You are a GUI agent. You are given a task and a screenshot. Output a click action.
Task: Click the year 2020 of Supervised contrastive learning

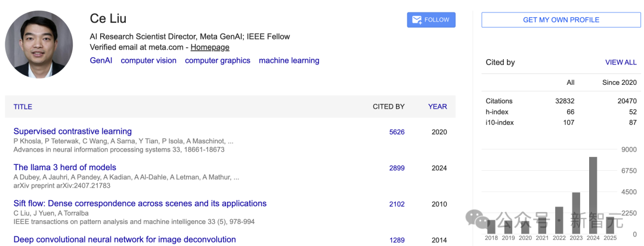point(439,132)
